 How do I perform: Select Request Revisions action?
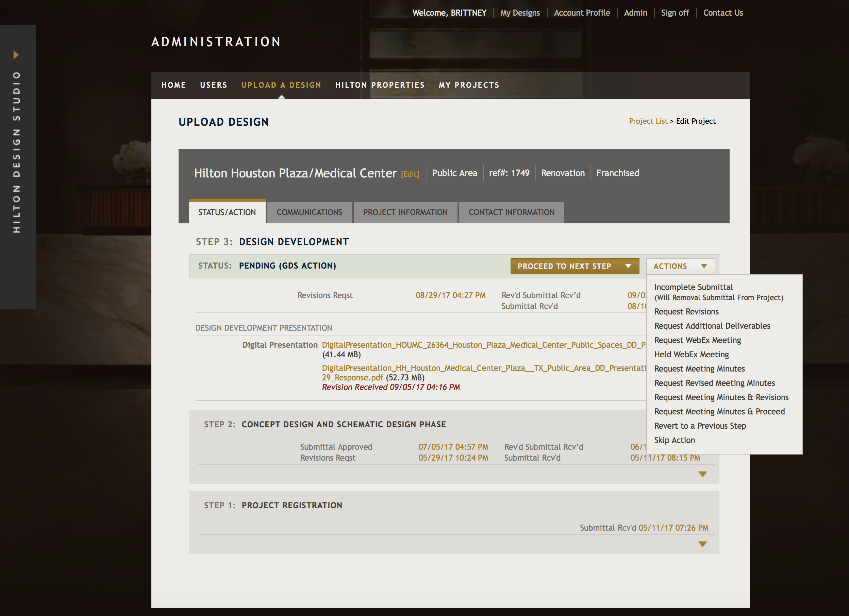(686, 311)
